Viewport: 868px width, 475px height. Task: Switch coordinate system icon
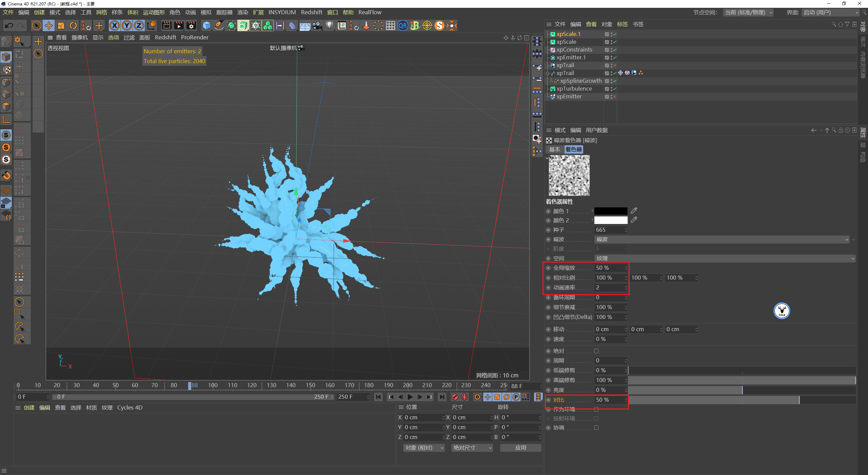click(x=152, y=25)
